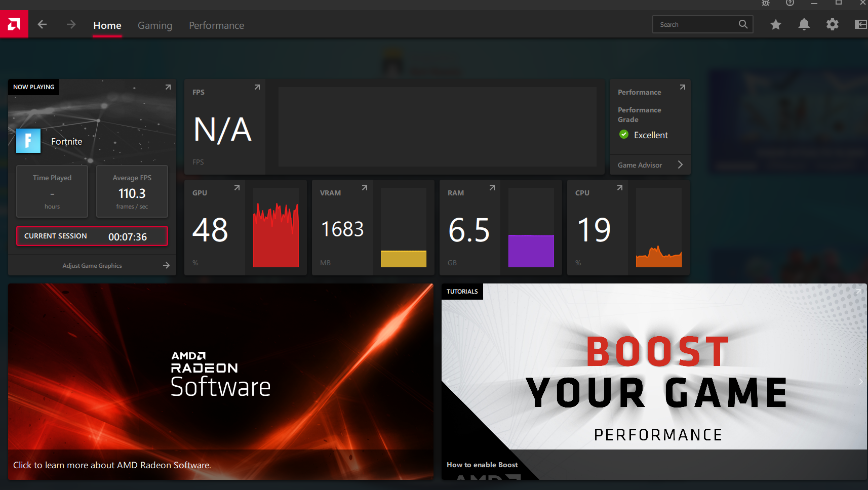Click the empty FPS graph area
Screen dimensions: 868x490
click(x=438, y=127)
